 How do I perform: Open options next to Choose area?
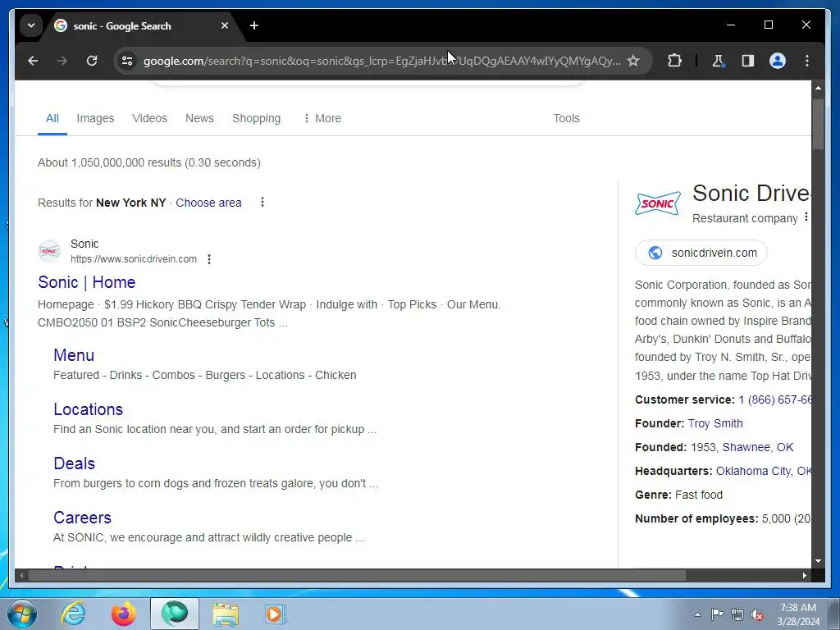(262, 202)
